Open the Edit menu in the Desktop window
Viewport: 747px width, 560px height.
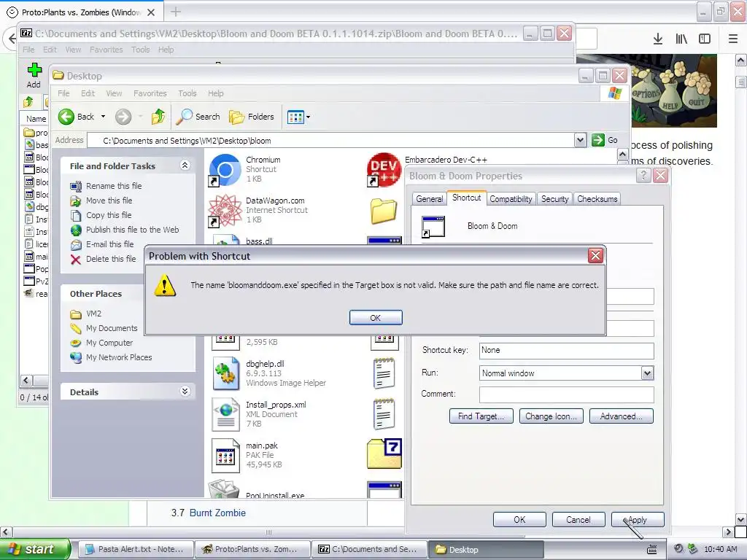[88, 93]
